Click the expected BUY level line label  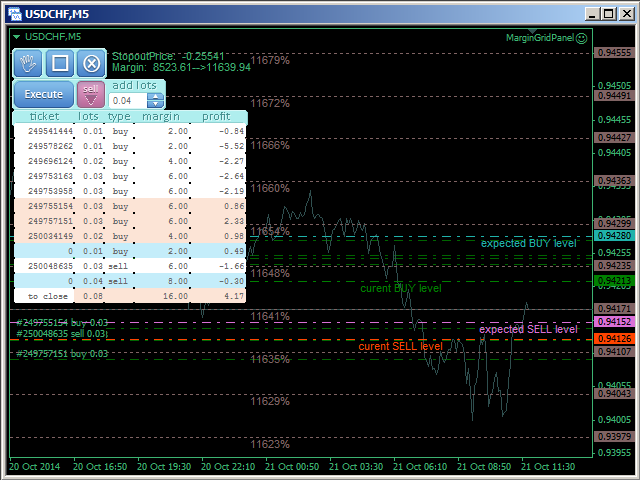[x=528, y=243]
